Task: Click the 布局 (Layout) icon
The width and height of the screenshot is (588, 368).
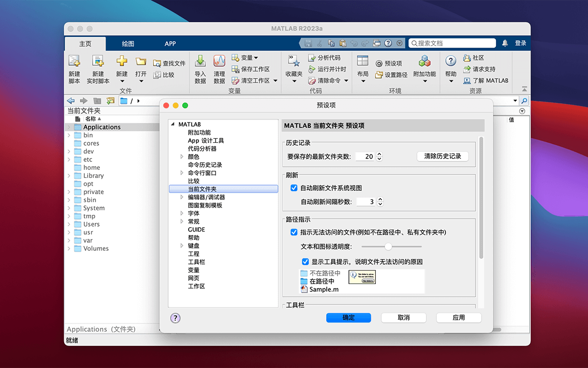Action: point(363,61)
